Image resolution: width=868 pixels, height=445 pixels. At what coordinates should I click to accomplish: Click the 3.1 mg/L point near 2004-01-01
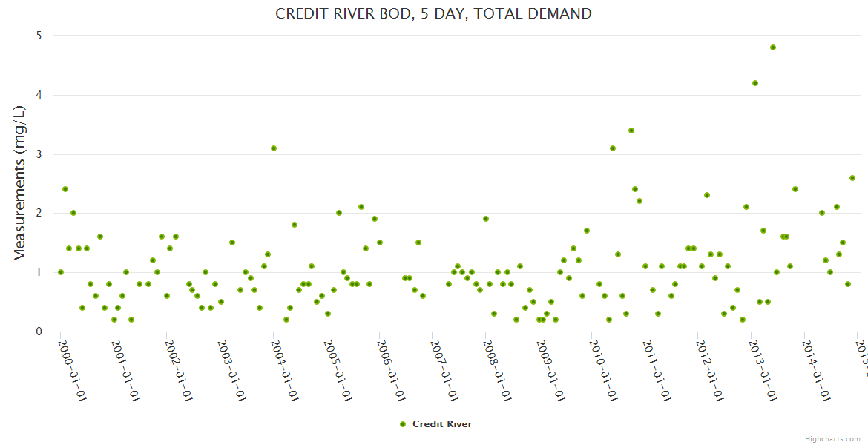tap(274, 148)
